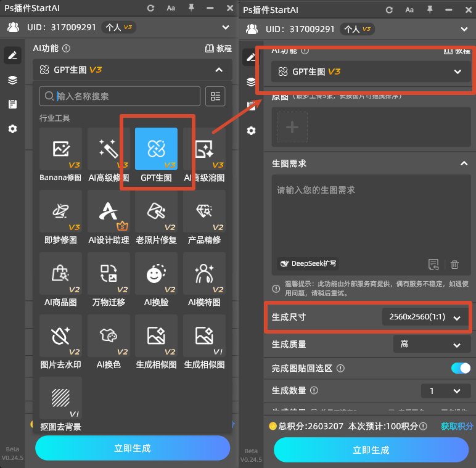The height and width of the screenshot is (468, 476).
Task: Select the 抠图去背景 tool
Action: 60,398
